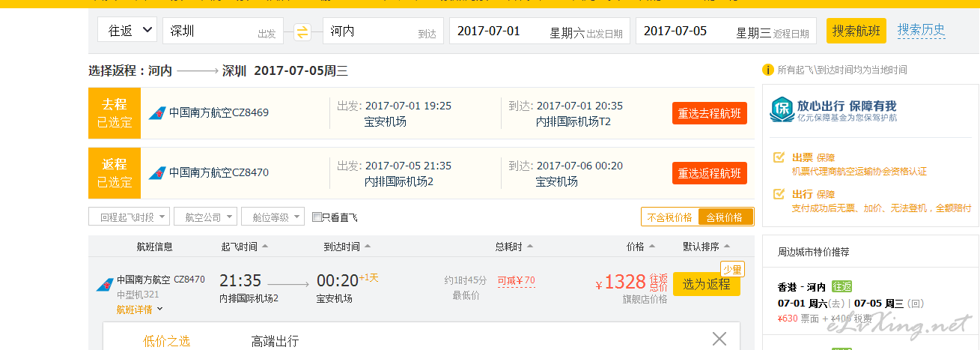Click the green shield 保 guarantee logo
The width and height of the screenshot is (980, 350).
click(782, 110)
